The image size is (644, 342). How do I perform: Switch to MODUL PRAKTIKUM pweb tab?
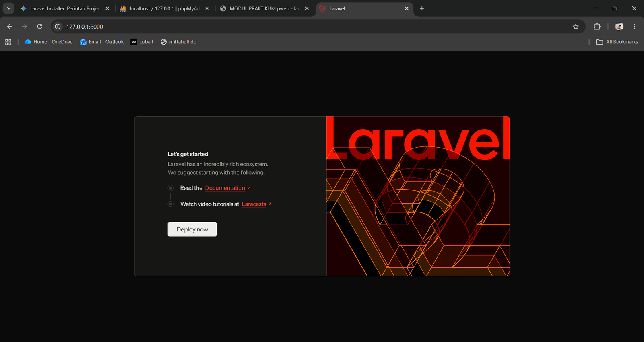pos(265,8)
